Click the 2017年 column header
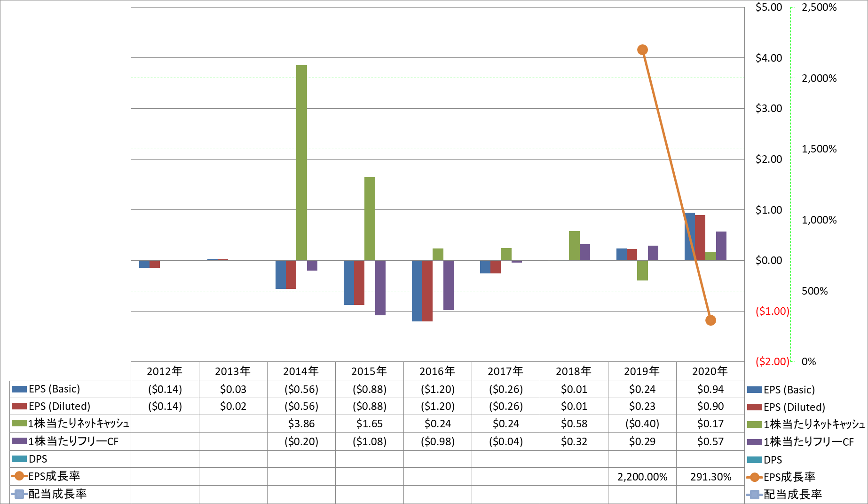 pos(505,371)
